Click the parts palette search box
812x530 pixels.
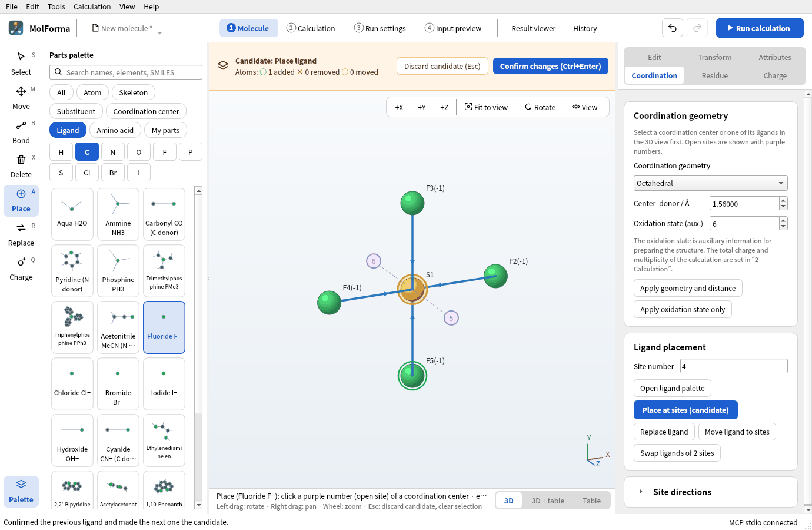[x=126, y=72]
